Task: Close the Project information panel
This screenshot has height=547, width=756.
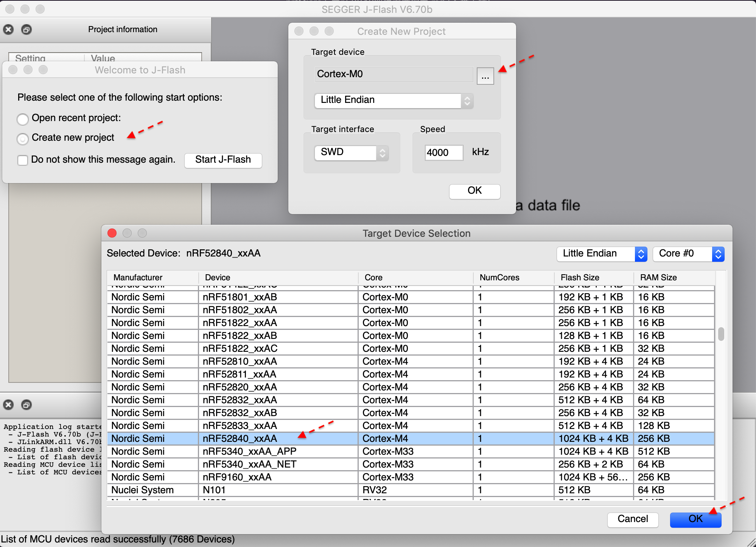Action: pos(8,30)
